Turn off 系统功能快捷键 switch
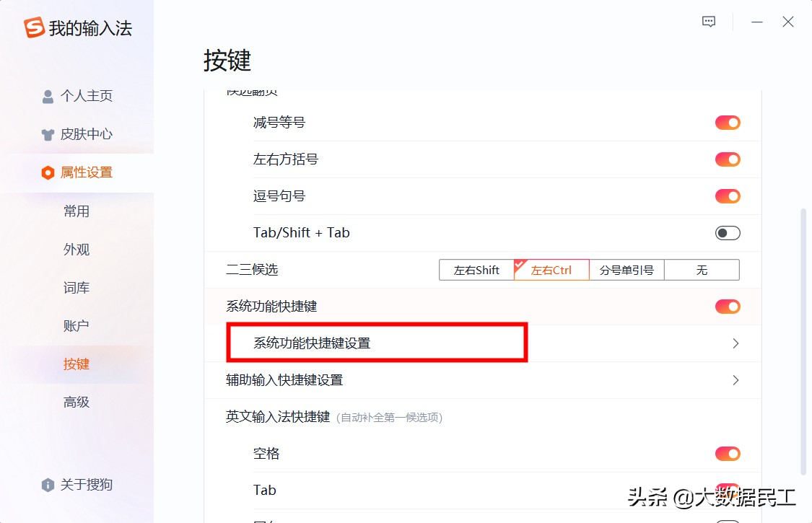The image size is (812, 523). point(728,307)
